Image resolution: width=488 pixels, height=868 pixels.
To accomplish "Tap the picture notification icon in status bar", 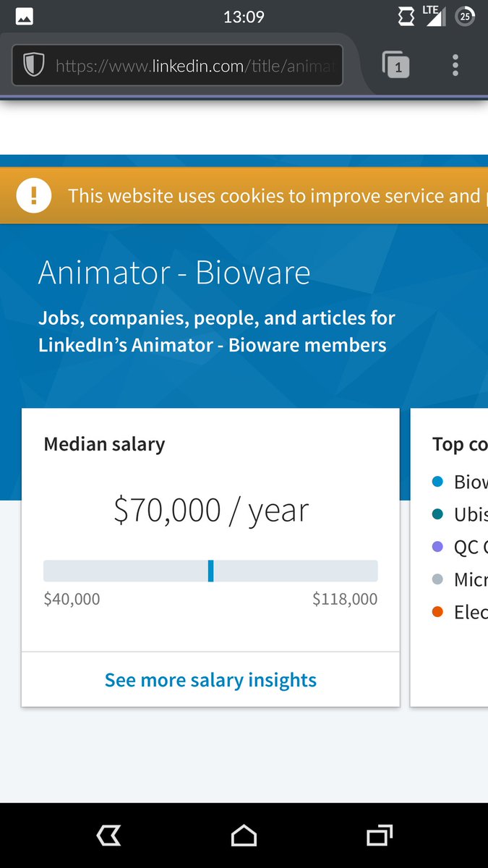I will (24, 17).
